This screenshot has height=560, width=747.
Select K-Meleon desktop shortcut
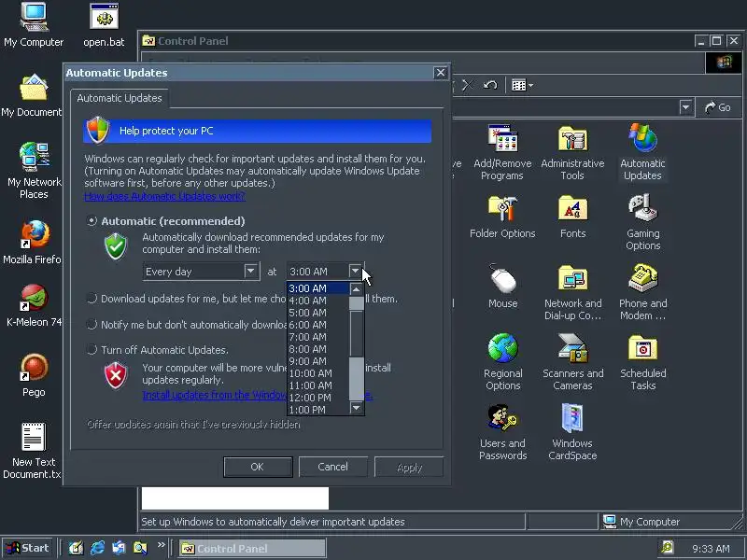(34, 305)
